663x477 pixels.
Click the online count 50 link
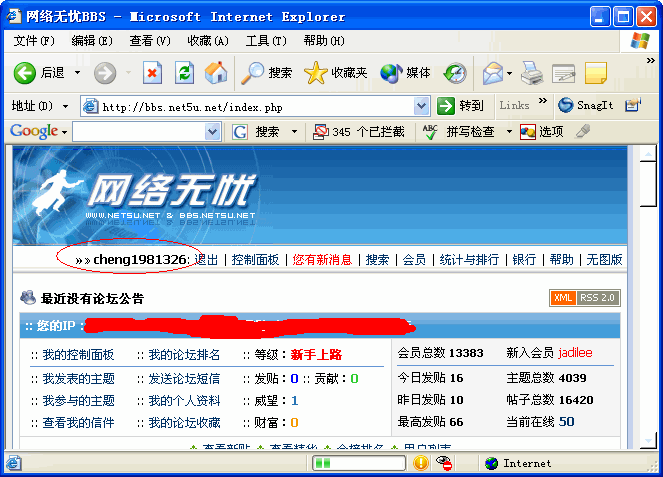(567, 422)
